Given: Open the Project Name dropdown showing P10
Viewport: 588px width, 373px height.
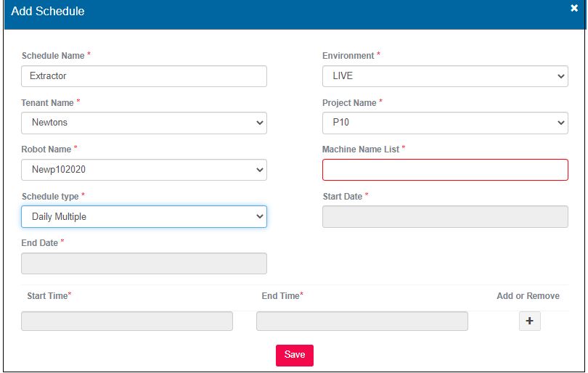Looking at the screenshot, I should tap(445, 123).
